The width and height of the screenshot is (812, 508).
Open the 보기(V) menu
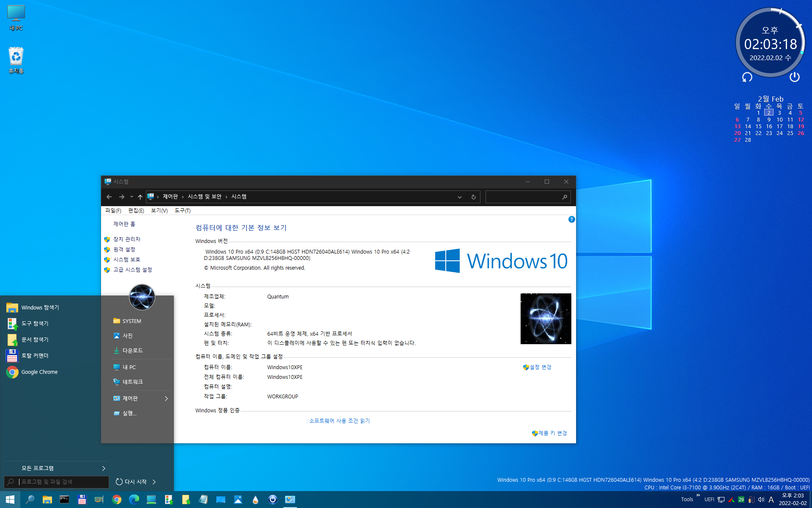[159, 210]
